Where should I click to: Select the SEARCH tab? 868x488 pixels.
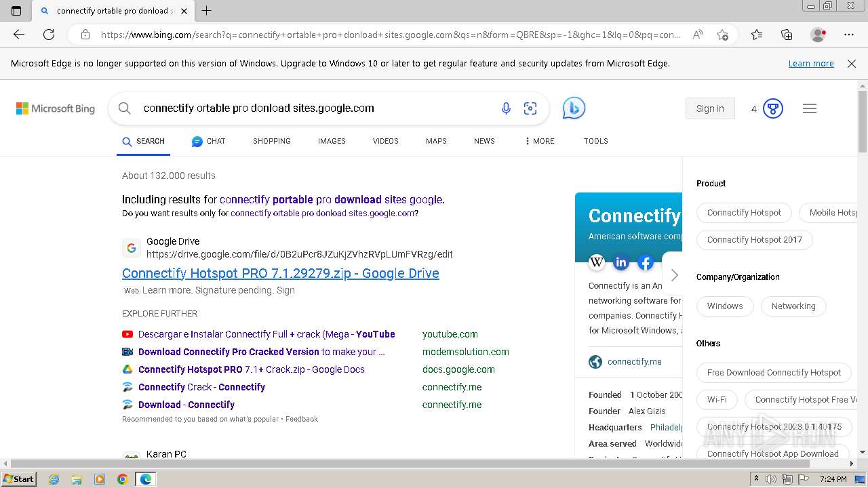coord(143,141)
